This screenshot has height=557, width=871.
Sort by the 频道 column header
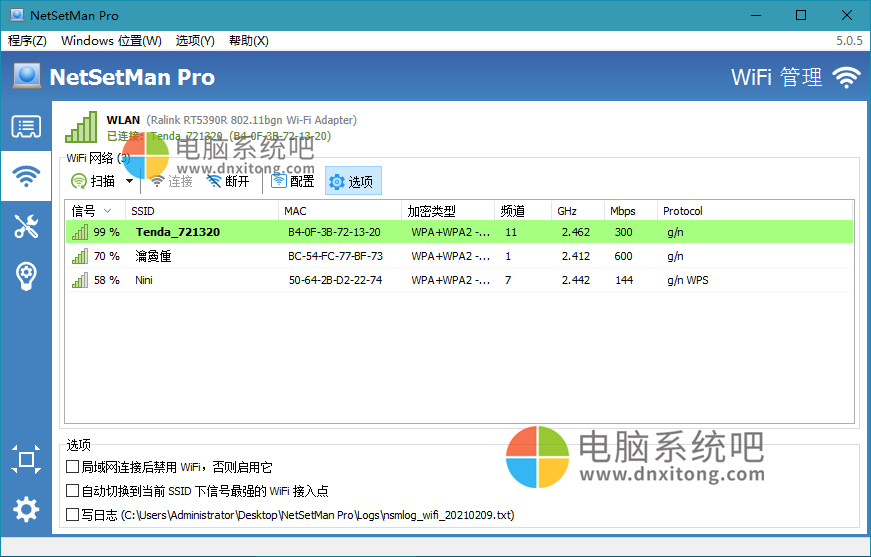point(523,211)
